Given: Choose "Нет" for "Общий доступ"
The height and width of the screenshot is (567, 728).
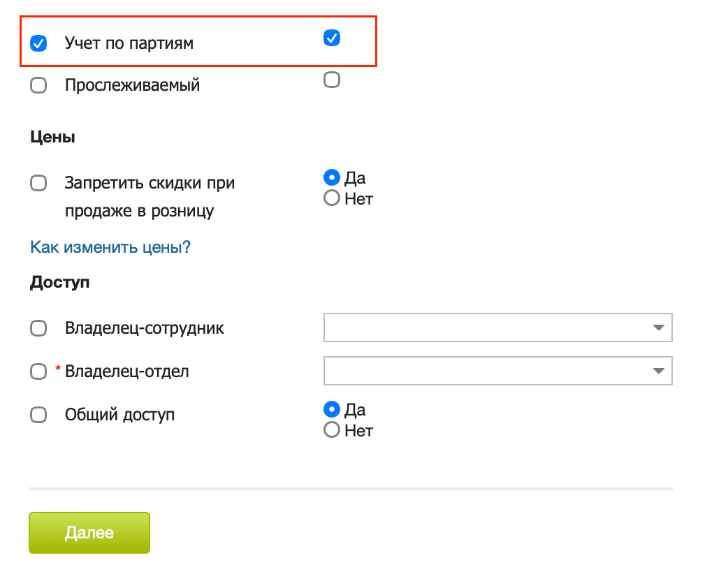Looking at the screenshot, I should (331, 429).
